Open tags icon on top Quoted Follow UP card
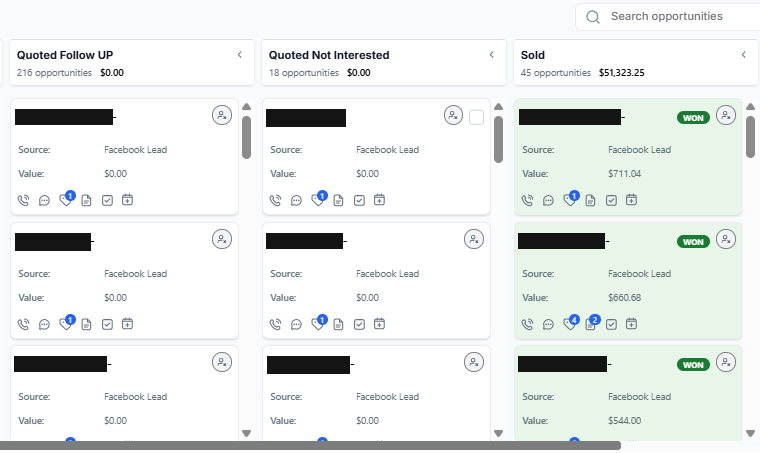Image resolution: width=760 pixels, height=453 pixels. pos(65,200)
